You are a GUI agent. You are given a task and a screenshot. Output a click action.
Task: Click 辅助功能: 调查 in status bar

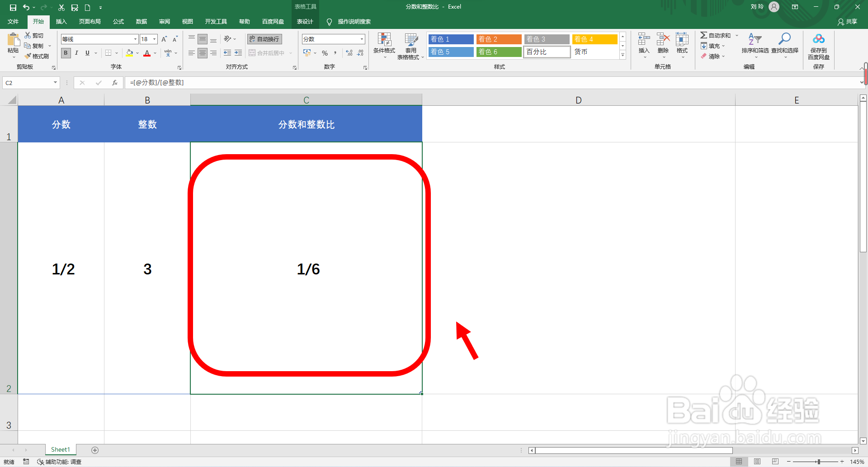pos(59,462)
